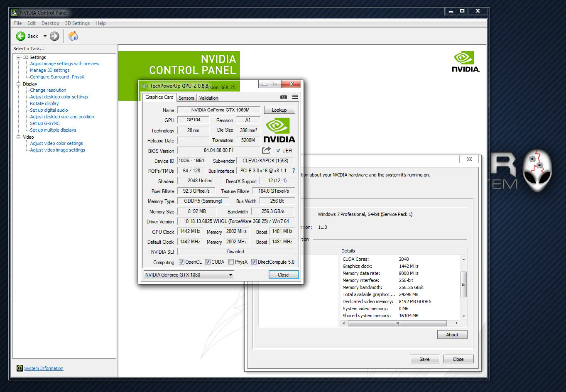
Task: Open Adjust video image settings
Action: tap(57, 150)
